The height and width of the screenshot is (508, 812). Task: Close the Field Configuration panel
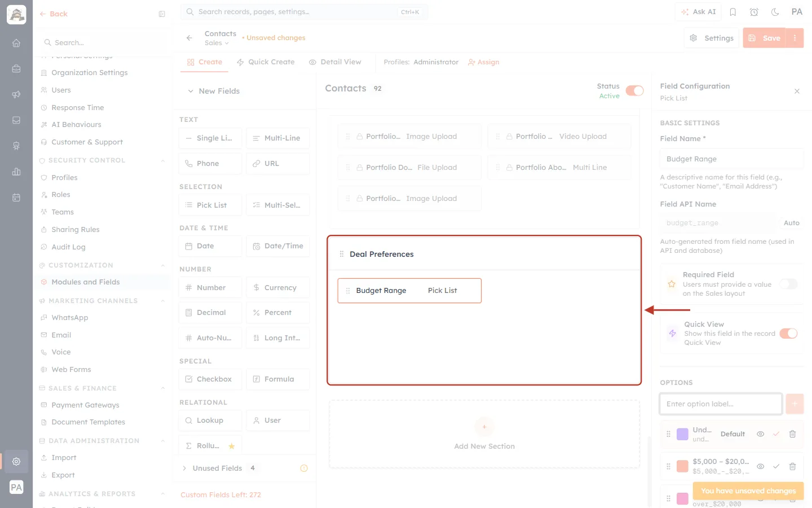(797, 91)
